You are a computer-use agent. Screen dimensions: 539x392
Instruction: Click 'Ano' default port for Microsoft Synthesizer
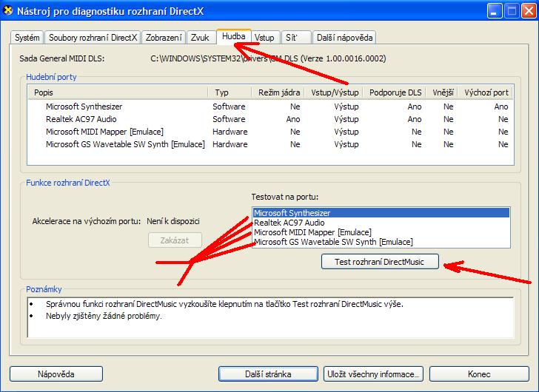coord(500,107)
